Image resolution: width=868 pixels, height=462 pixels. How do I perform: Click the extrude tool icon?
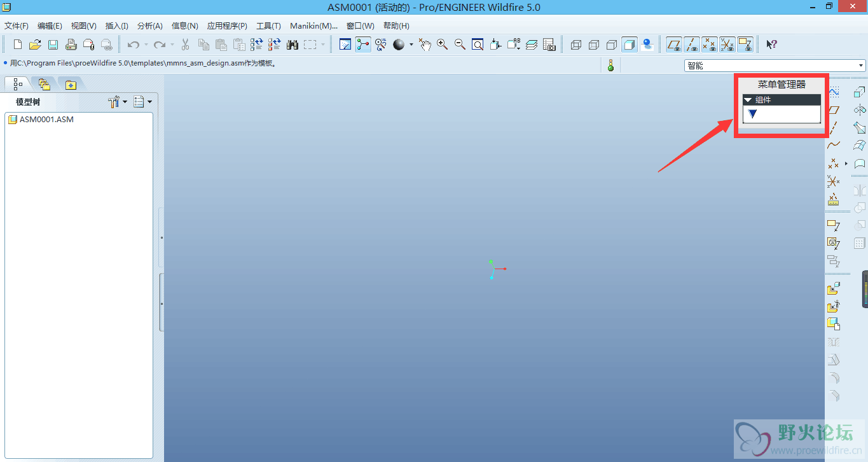pyautogui.click(x=860, y=92)
